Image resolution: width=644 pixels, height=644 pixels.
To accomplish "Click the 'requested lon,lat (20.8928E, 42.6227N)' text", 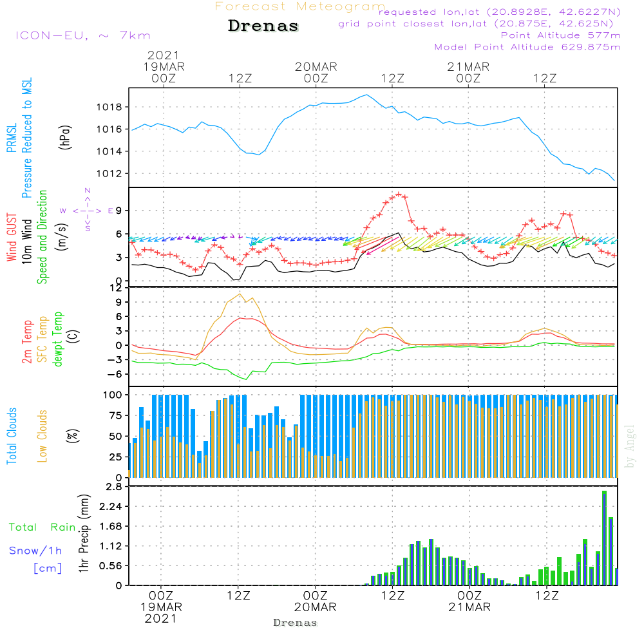I will point(500,12).
